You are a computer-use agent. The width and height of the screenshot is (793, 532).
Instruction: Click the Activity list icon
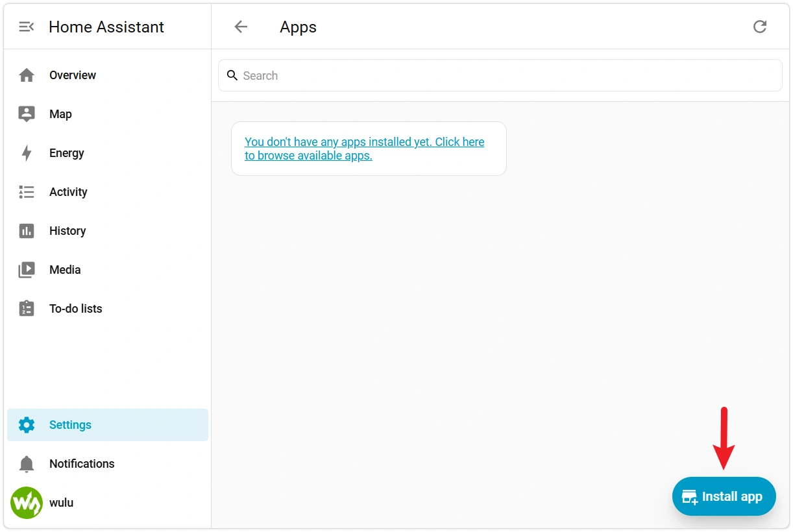pyautogui.click(x=27, y=192)
